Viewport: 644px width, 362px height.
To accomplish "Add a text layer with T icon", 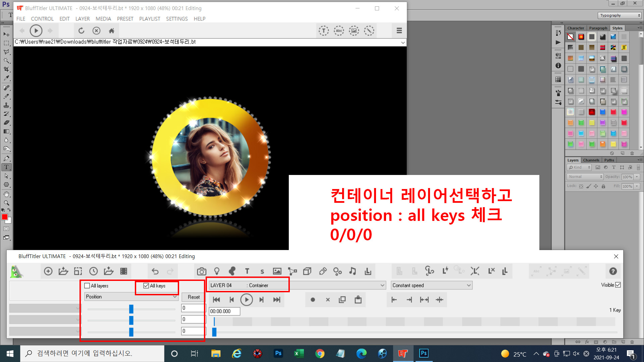I will click(247, 271).
